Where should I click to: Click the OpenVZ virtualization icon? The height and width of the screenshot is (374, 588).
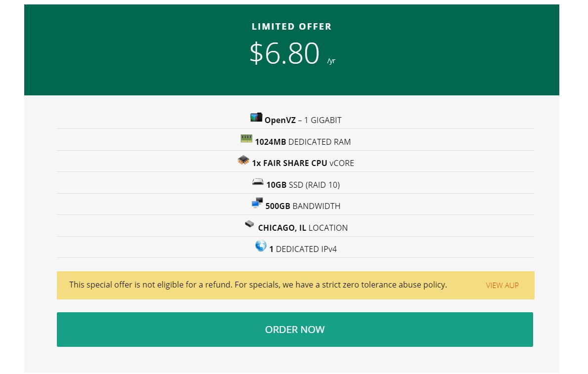(256, 118)
